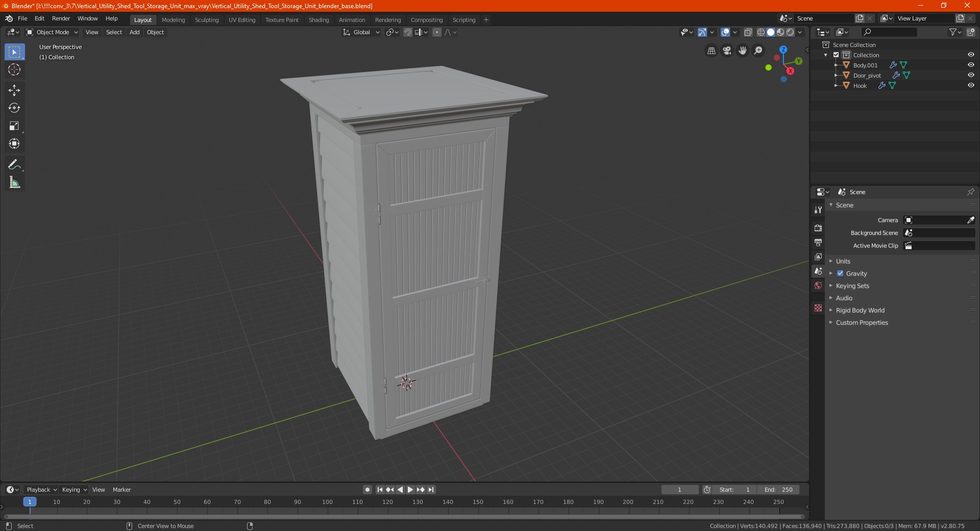Viewport: 980px width, 531px height.
Task: Click the timeline playhead at frame 1
Action: (30, 502)
